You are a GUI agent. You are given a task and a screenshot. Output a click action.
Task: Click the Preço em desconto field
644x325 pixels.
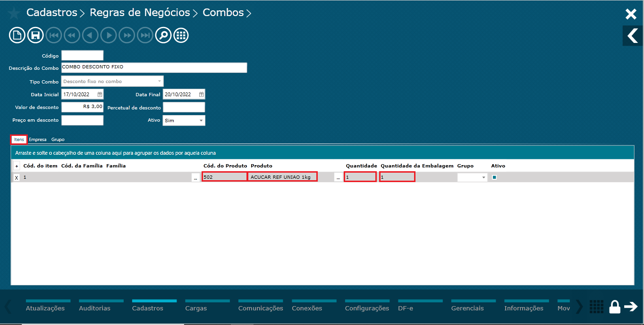pos(82,120)
